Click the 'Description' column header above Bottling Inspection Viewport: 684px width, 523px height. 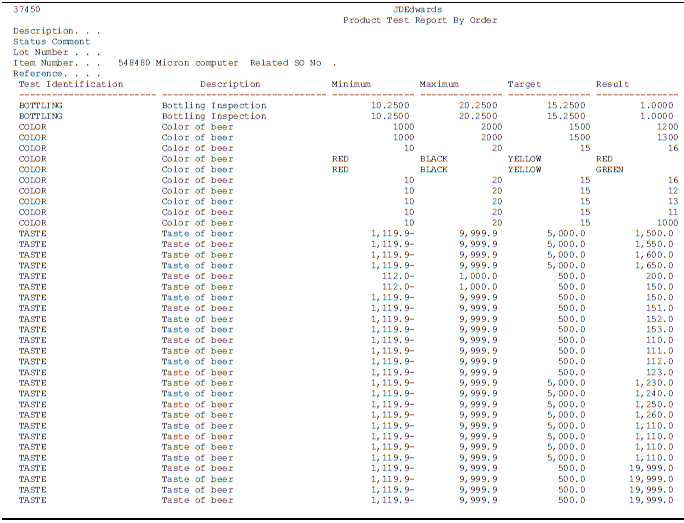[x=230, y=84]
